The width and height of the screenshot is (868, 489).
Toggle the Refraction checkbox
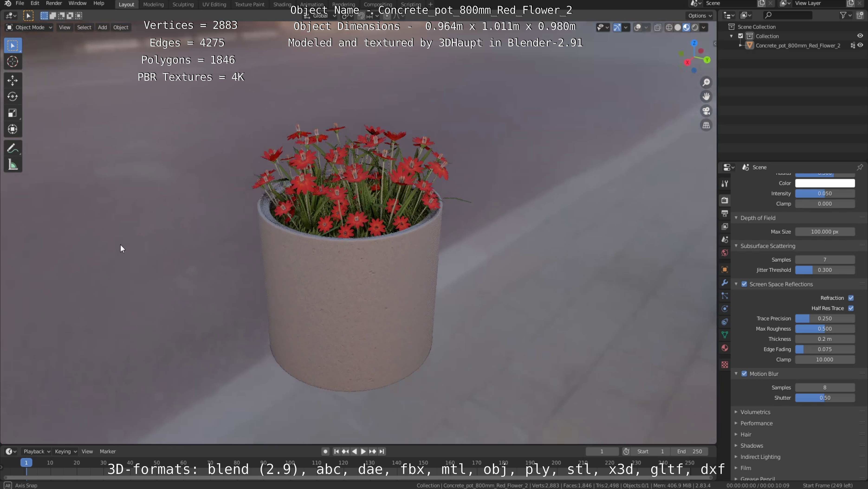click(x=851, y=298)
